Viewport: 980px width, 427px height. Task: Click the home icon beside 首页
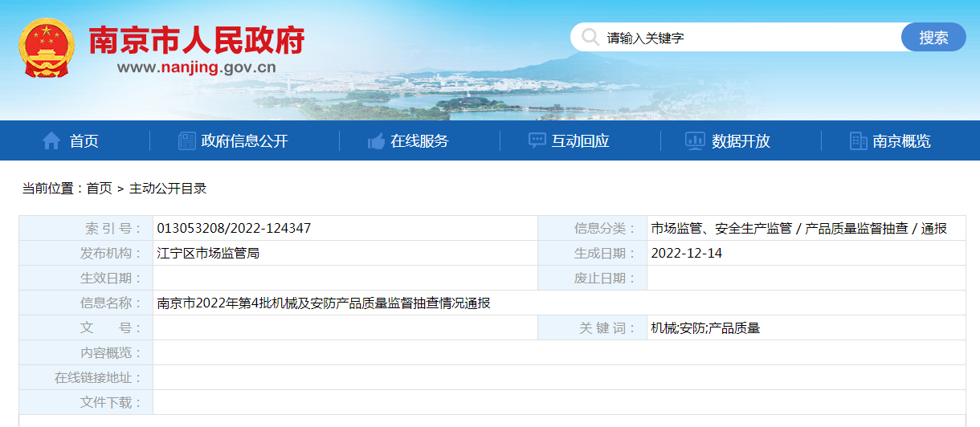(x=51, y=141)
